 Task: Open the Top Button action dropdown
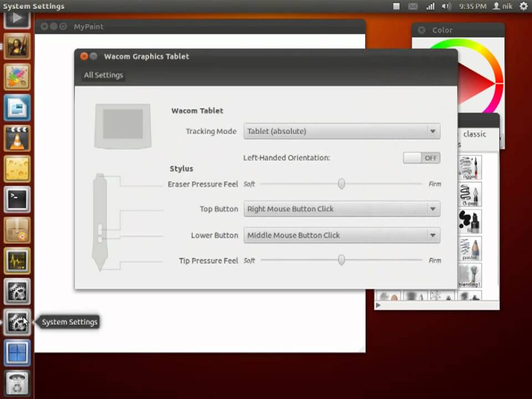click(x=342, y=209)
